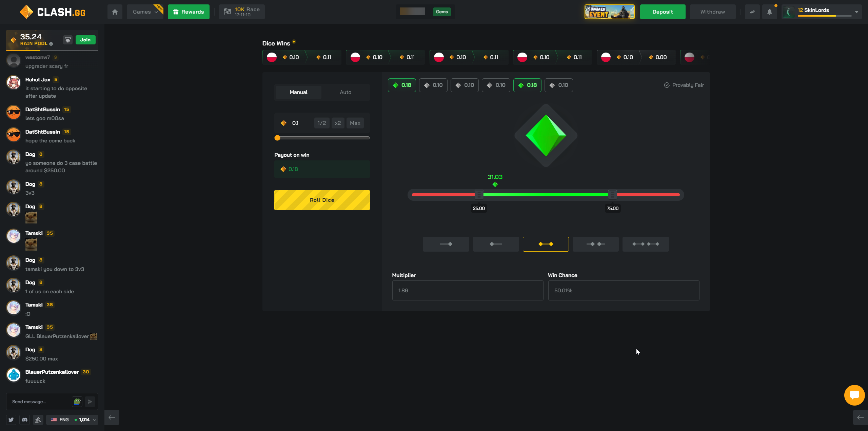The height and width of the screenshot is (431, 868).
Task: Click the Roll Right arrow direction icon
Action: (x=446, y=244)
